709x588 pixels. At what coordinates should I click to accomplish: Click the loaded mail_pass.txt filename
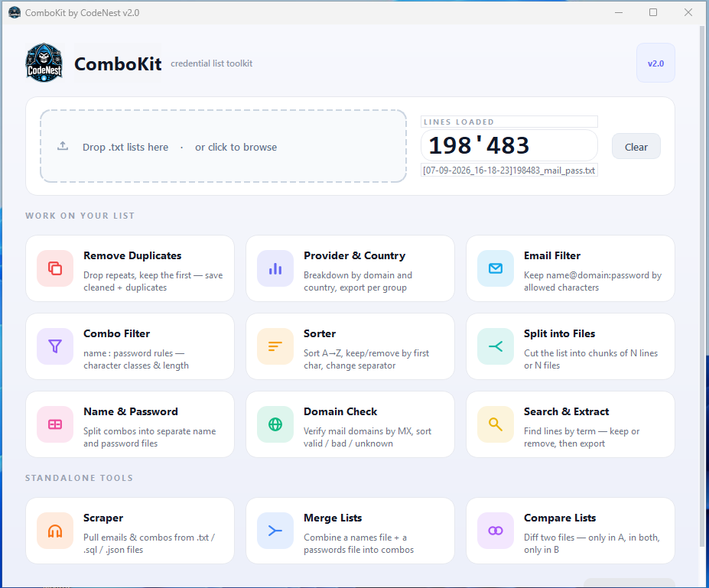509,171
